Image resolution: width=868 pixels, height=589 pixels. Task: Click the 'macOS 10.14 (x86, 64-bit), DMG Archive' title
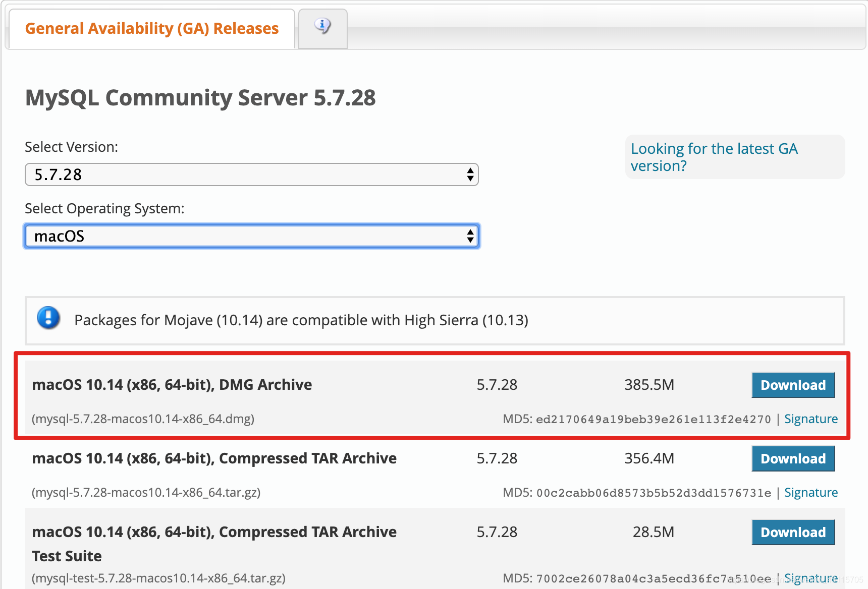pos(172,385)
